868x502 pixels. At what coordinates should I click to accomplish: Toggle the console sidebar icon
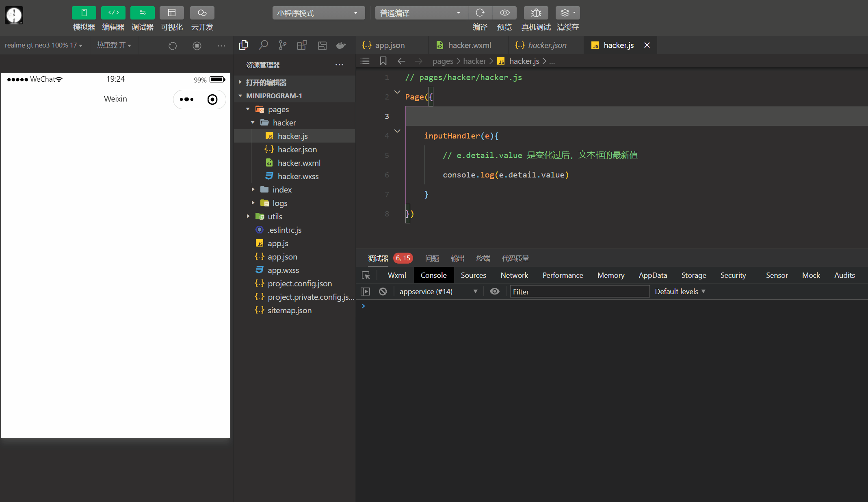(x=366, y=292)
